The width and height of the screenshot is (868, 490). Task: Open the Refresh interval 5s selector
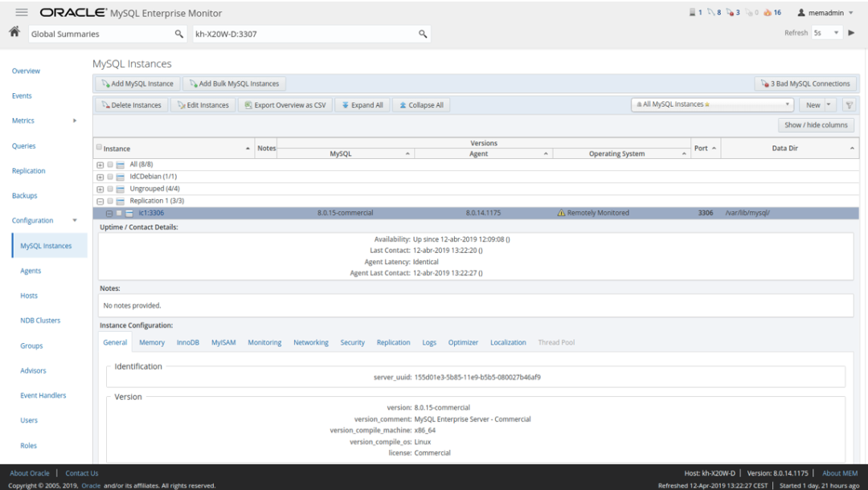[x=826, y=33]
